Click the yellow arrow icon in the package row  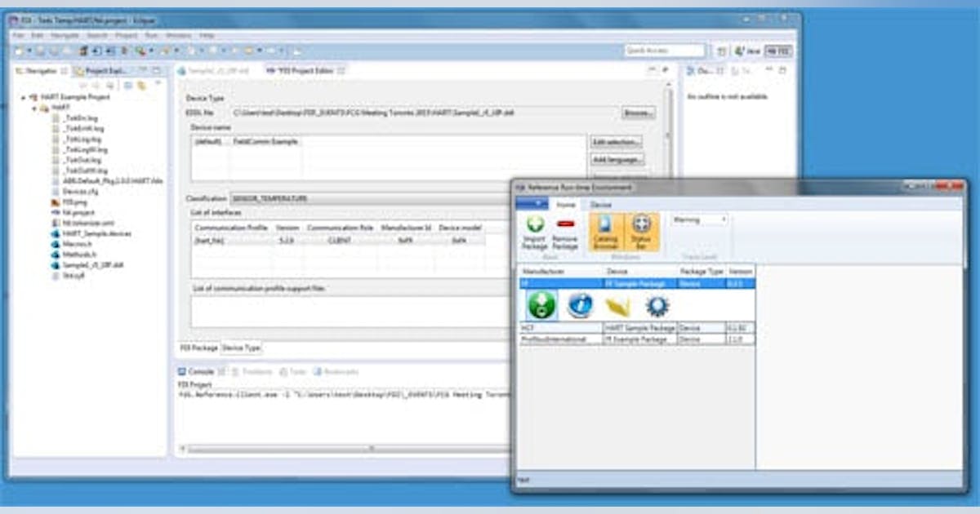(x=619, y=305)
